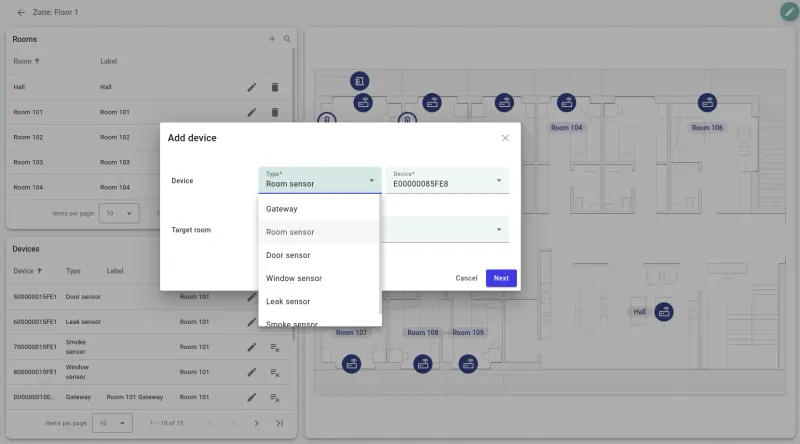This screenshot has height=444, width=800.
Task: Edit the Room 101 entry
Action: pyautogui.click(x=252, y=112)
